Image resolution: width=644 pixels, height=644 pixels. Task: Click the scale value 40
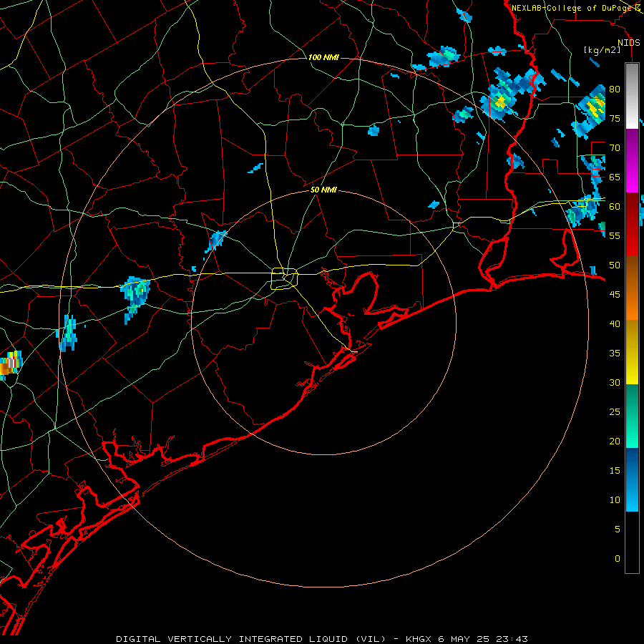click(615, 323)
